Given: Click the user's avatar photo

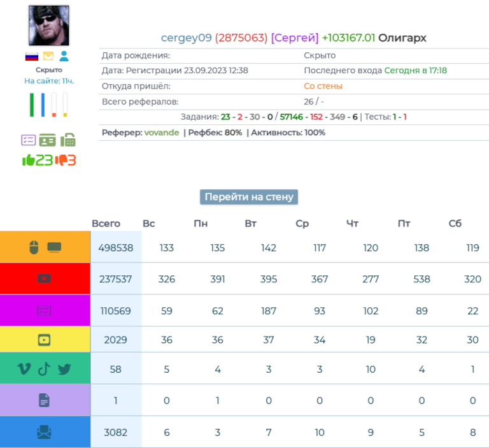Looking at the screenshot, I should click(49, 25).
